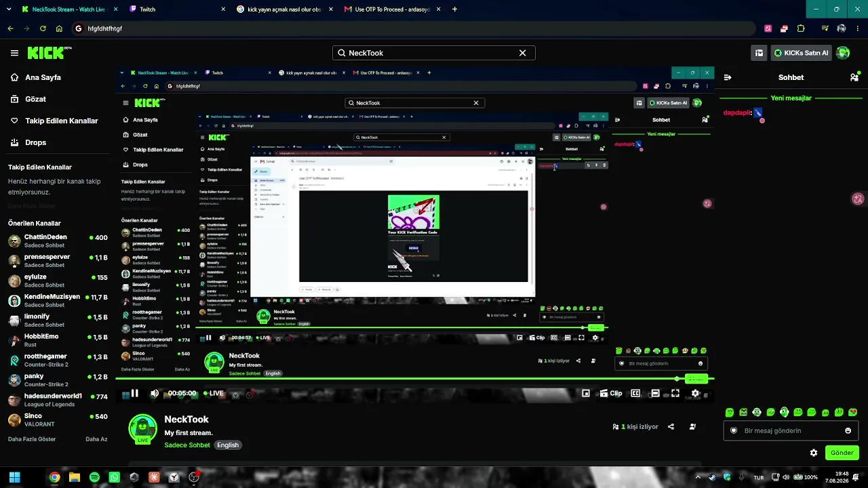This screenshot has width=868, height=488.
Task: Open File Explorer from taskbar
Action: click(75, 477)
